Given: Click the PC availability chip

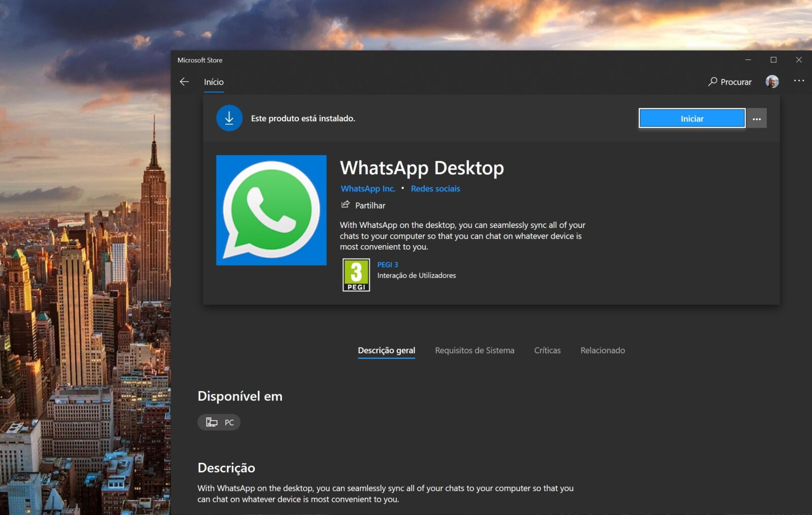Looking at the screenshot, I should point(219,422).
